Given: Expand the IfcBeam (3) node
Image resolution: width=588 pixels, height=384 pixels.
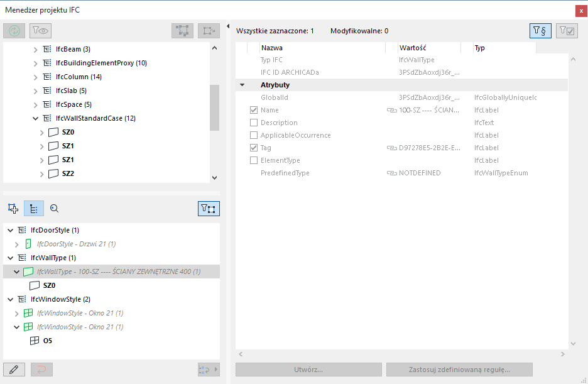Looking at the screenshot, I should [36, 50].
